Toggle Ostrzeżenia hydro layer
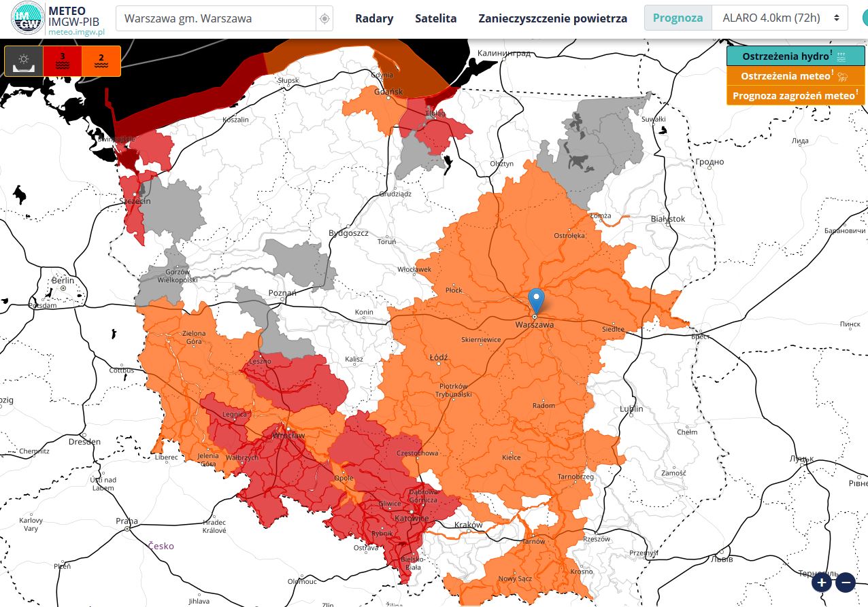The height and width of the screenshot is (607, 868). coord(795,56)
